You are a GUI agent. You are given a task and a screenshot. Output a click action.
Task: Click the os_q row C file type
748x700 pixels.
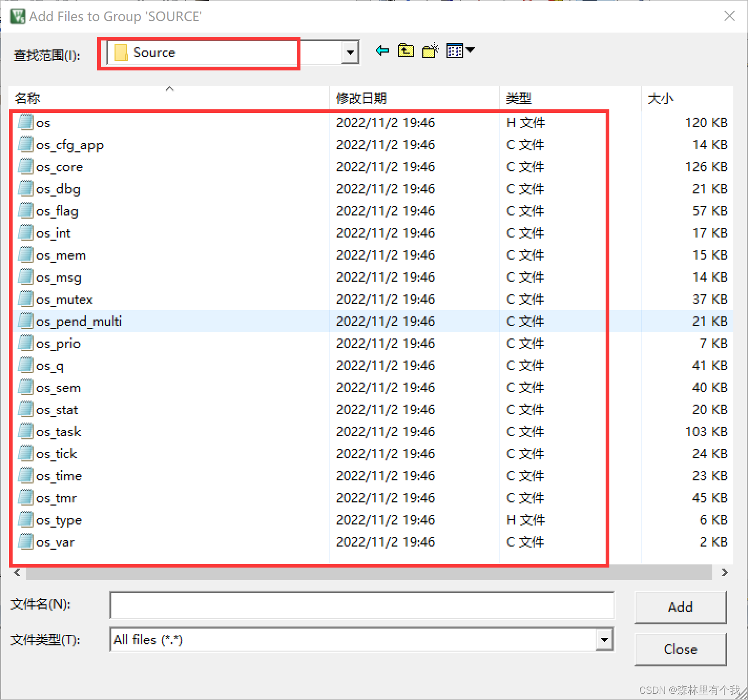pos(525,366)
